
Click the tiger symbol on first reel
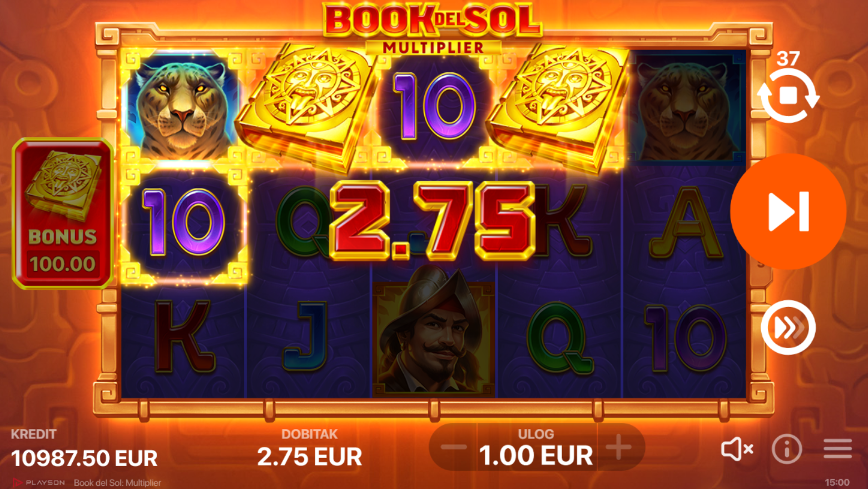[182, 107]
